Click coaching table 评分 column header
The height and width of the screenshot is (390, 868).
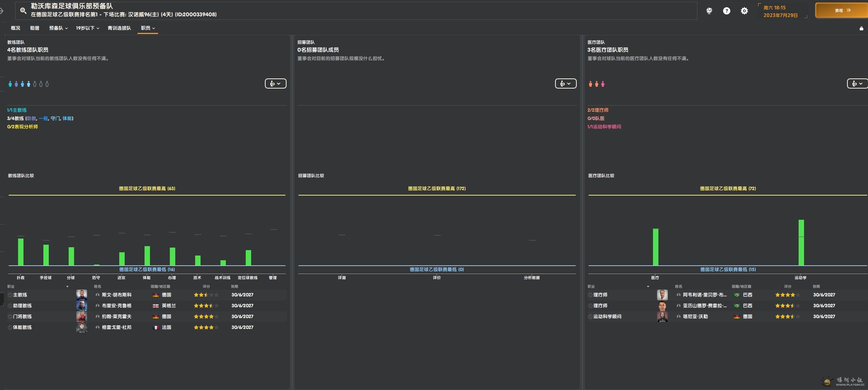pos(206,287)
